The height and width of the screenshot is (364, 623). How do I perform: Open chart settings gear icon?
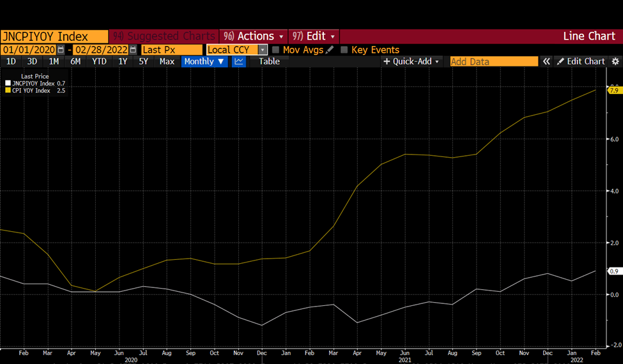click(x=615, y=61)
